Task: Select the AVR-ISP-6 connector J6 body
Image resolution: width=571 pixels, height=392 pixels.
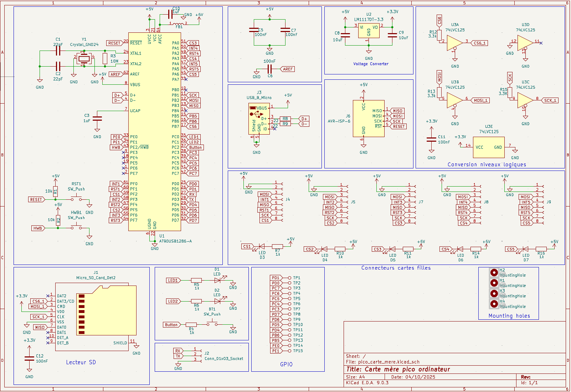Action: click(x=369, y=119)
